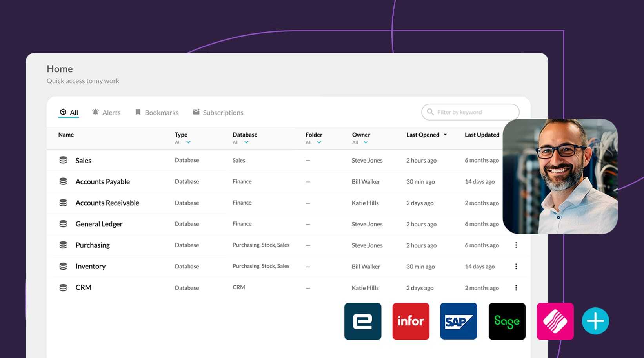This screenshot has height=358, width=644.
Task: Click the envelope icon on Subscriptions tab
Action: pyautogui.click(x=196, y=111)
